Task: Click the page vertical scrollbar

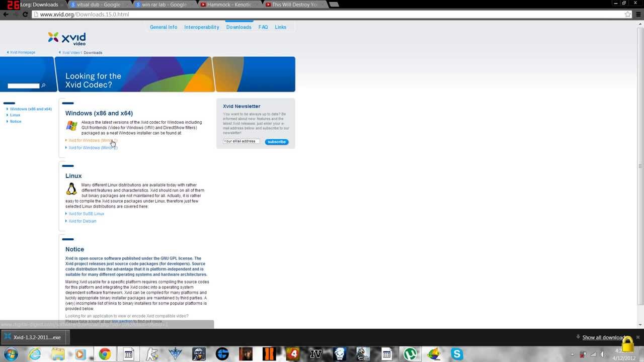Action: pyautogui.click(x=640, y=166)
